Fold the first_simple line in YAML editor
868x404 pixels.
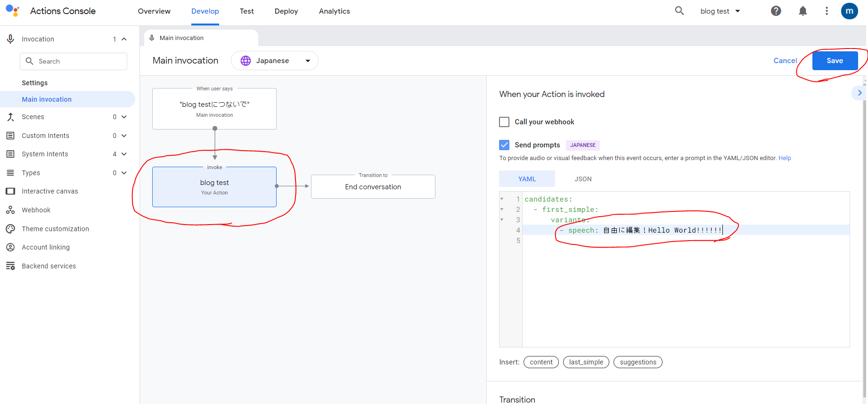tap(502, 210)
